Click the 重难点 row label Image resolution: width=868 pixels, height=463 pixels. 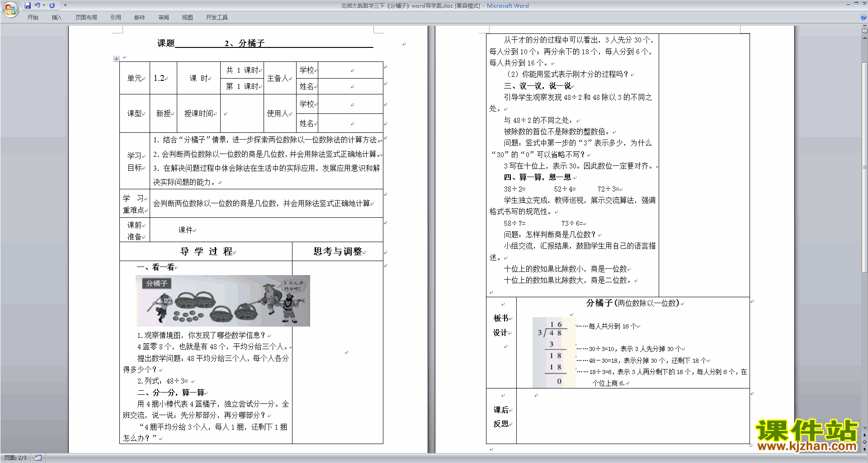click(x=133, y=210)
